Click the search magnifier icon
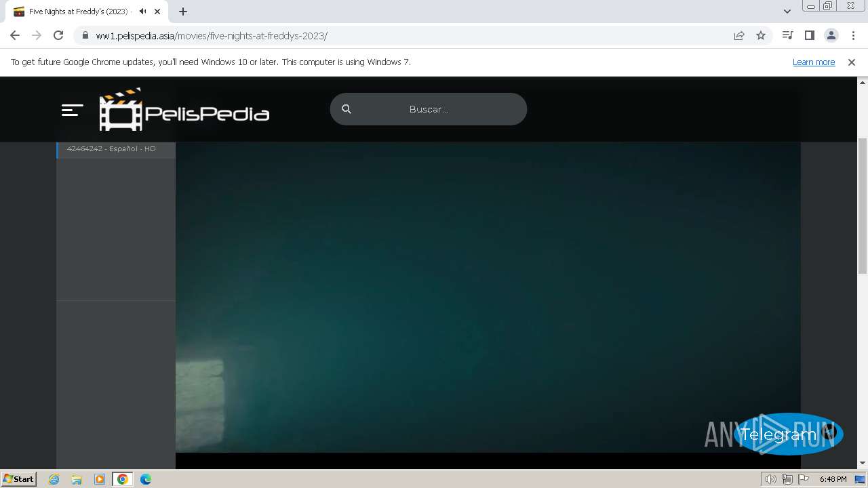Image resolution: width=868 pixels, height=488 pixels. coord(347,109)
